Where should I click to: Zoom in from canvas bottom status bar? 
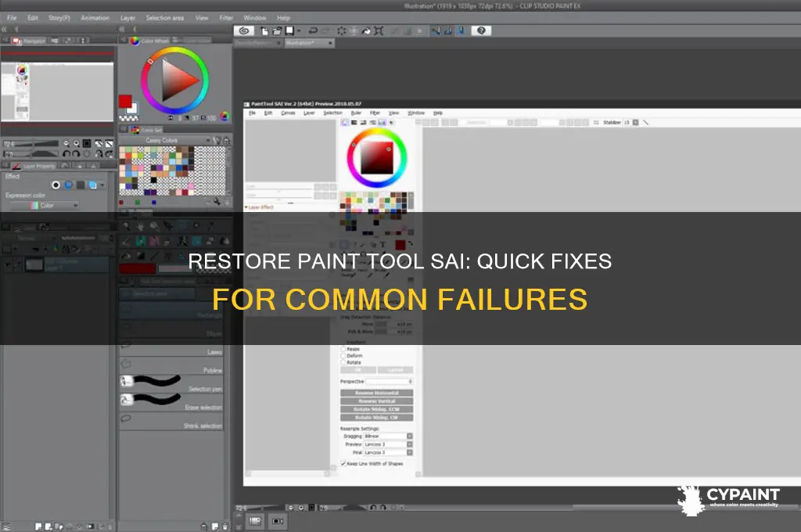[301, 508]
